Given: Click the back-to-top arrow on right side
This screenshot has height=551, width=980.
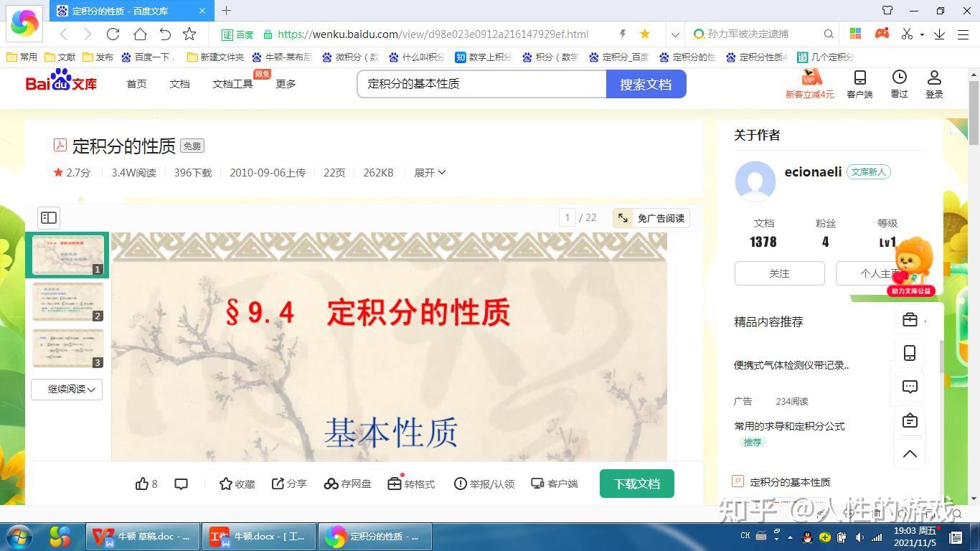Looking at the screenshot, I should 910,453.
